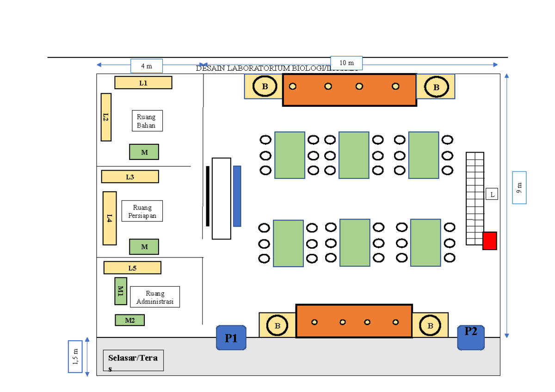Click the yellow L1 cabinet
555x392 pixels.
click(x=143, y=83)
